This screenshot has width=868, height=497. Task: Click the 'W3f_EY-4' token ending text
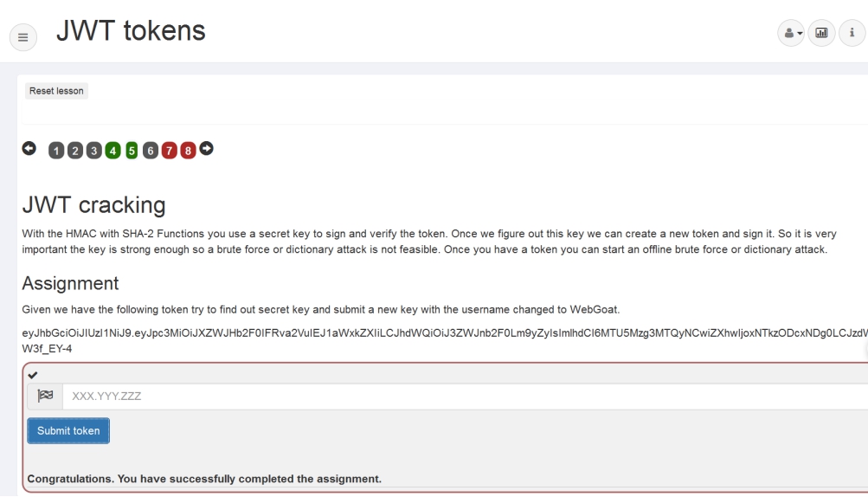[x=47, y=349]
